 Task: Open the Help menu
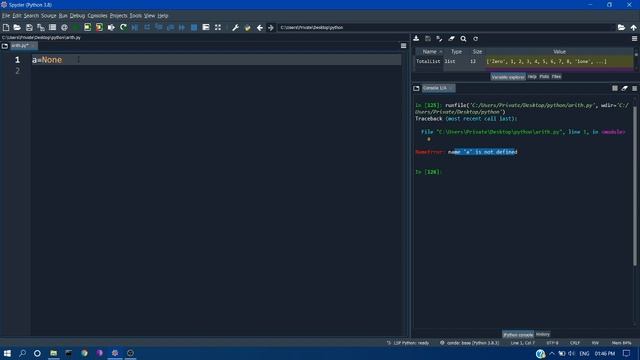[163, 16]
